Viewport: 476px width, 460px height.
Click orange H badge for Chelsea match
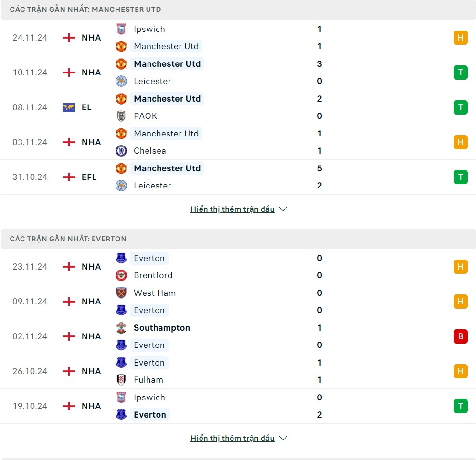coord(460,142)
